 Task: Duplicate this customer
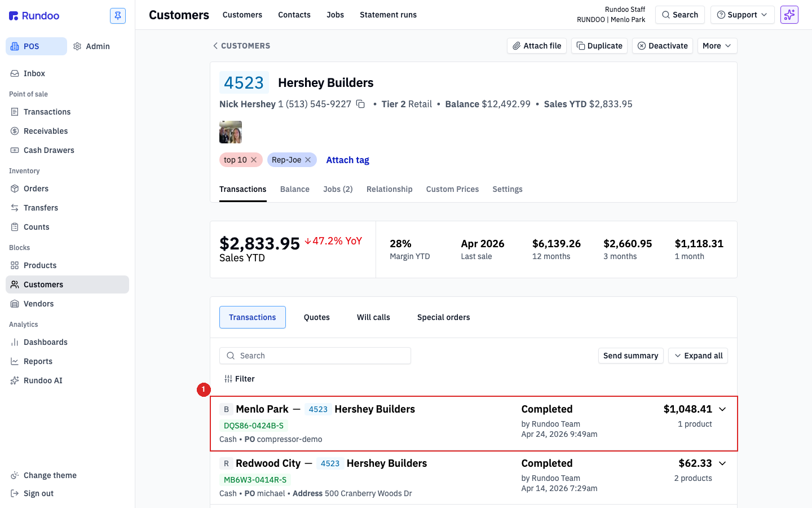[x=599, y=46]
